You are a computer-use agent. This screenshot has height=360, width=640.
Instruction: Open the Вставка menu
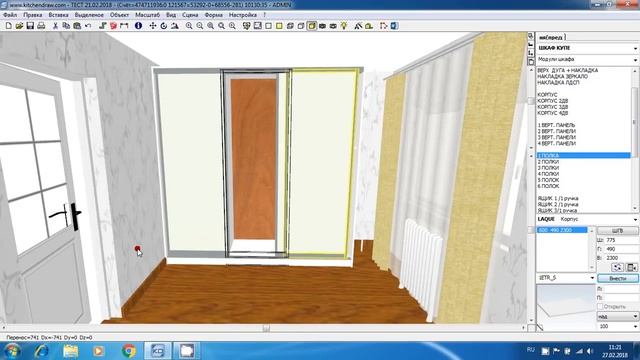(x=58, y=15)
